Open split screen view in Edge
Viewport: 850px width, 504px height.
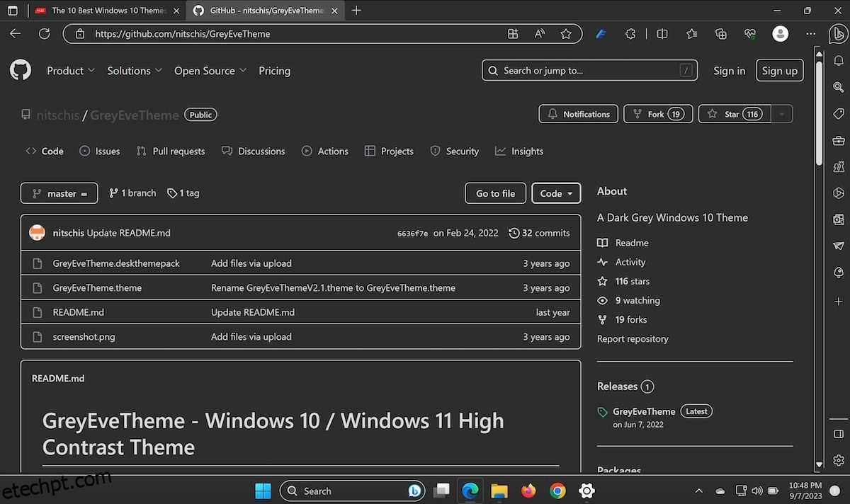[x=662, y=33]
